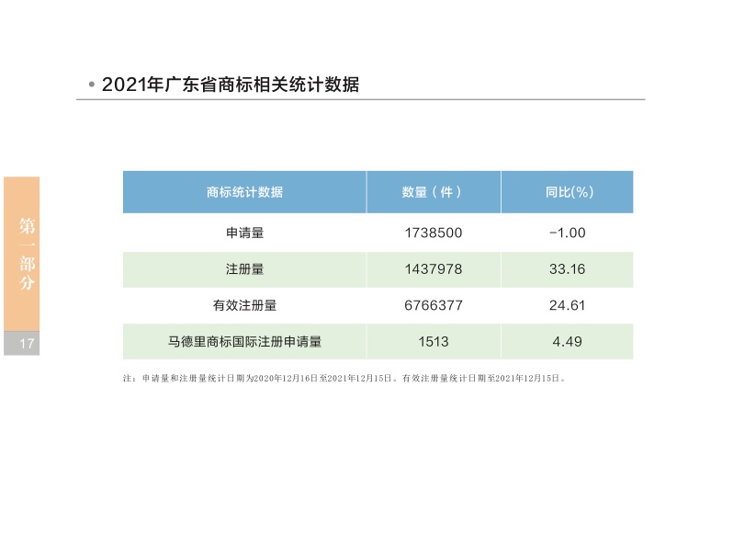This screenshot has height=535, width=756.
Task: Click the value 1738500
Action: (x=433, y=233)
